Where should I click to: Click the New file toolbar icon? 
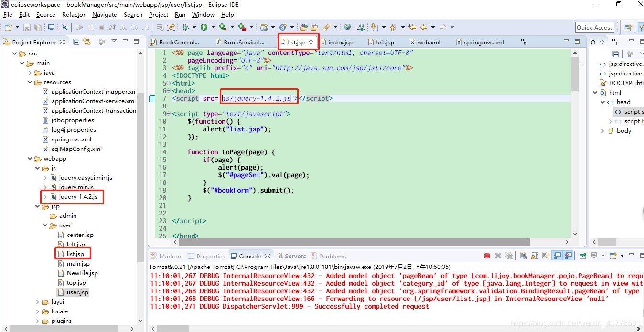(x=8, y=27)
